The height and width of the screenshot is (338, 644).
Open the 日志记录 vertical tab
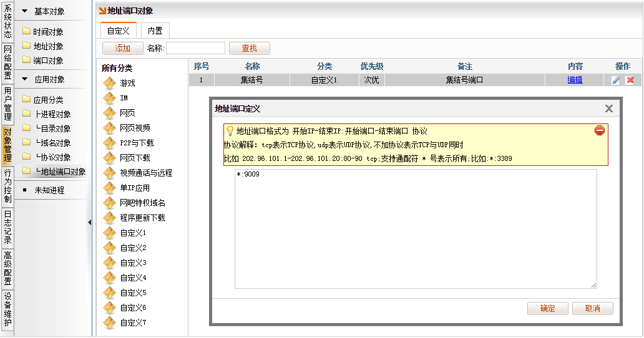pyautogui.click(x=8, y=228)
